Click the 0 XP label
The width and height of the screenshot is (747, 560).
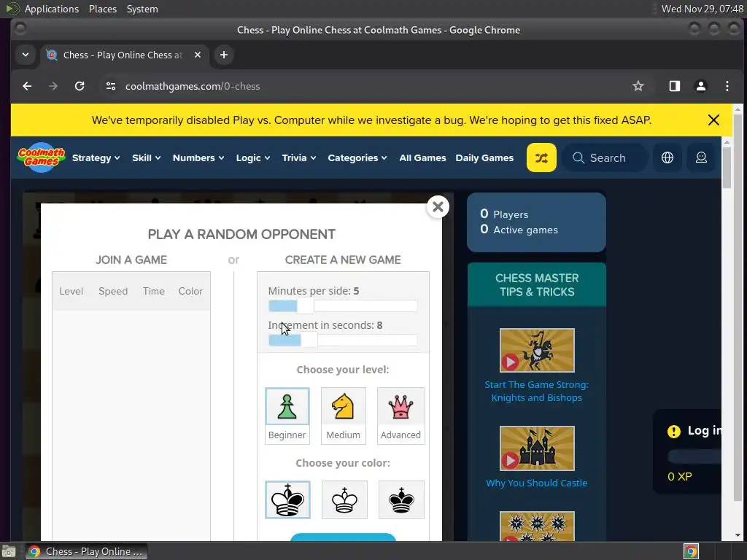coord(680,476)
